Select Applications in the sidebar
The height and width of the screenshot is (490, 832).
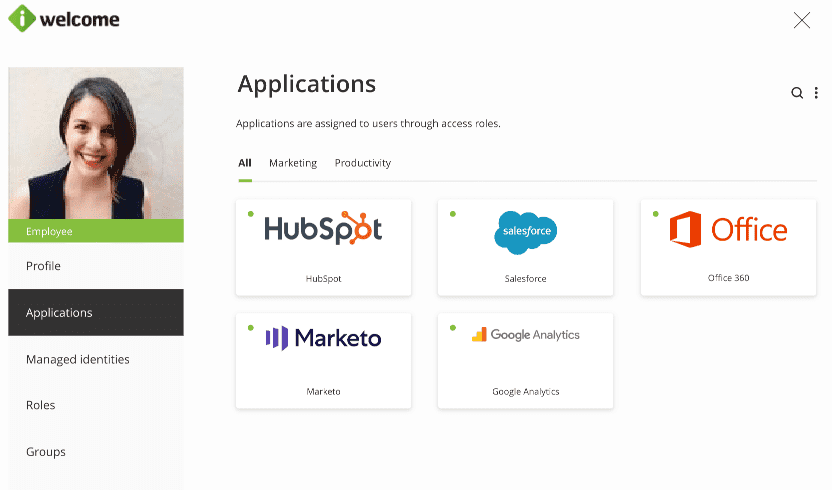60,313
